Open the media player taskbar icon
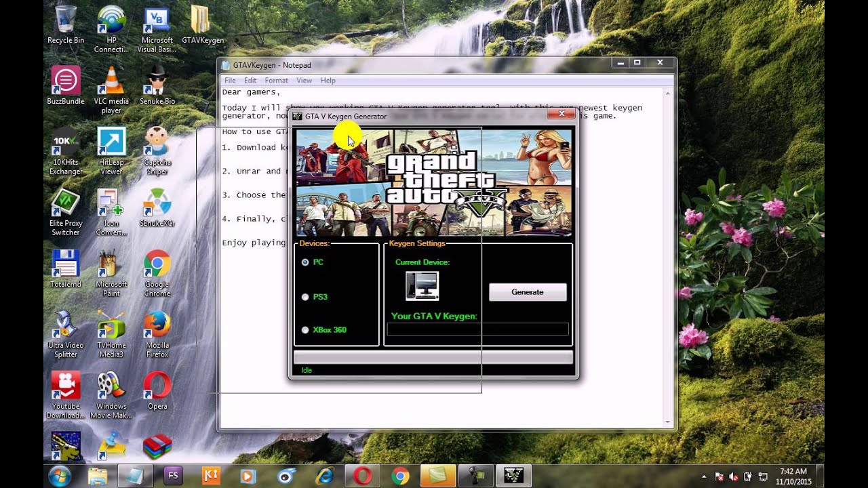 [248, 476]
